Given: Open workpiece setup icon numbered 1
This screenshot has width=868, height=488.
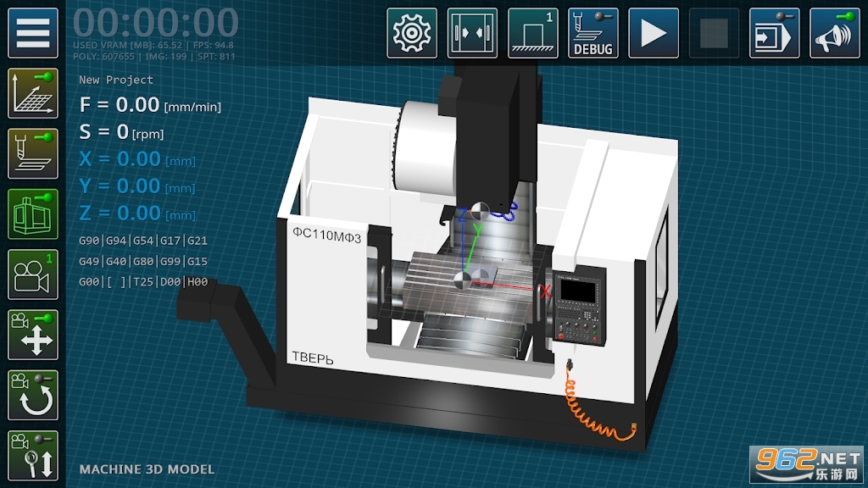Looking at the screenshot, I should pos(532,33).
